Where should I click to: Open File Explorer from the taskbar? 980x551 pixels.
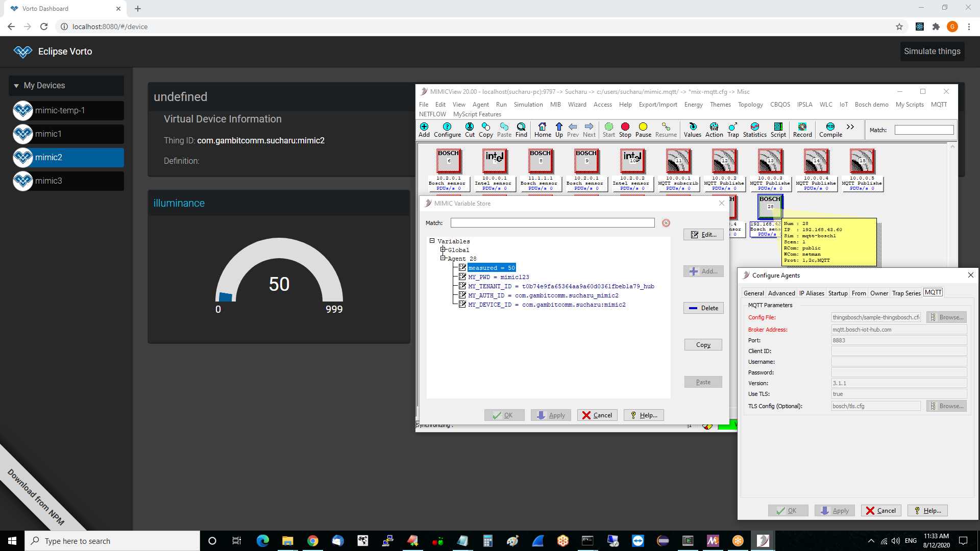click(287, 541)
